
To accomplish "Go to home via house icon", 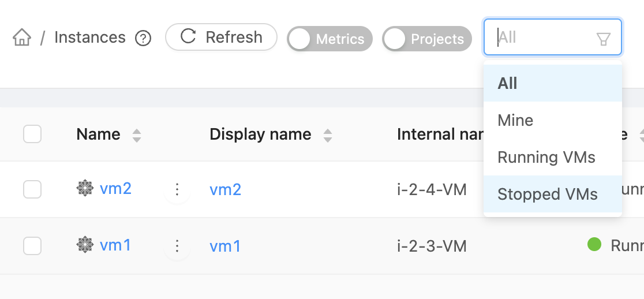I will coord(22,38).
